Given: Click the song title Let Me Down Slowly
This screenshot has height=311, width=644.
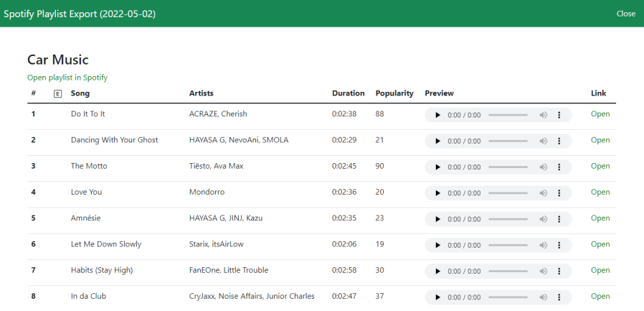Looking at the screenshot, I should tap(106, 244).
